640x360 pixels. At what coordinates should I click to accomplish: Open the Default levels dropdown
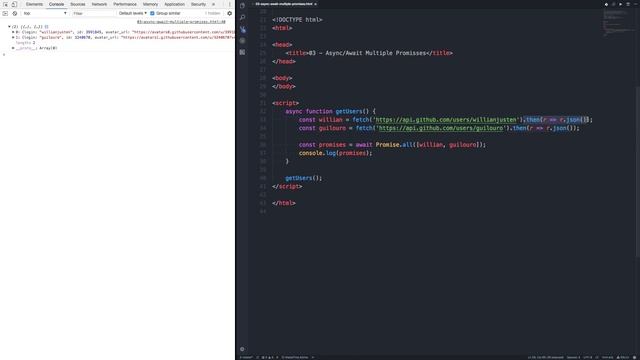click(x=133, y=13)
